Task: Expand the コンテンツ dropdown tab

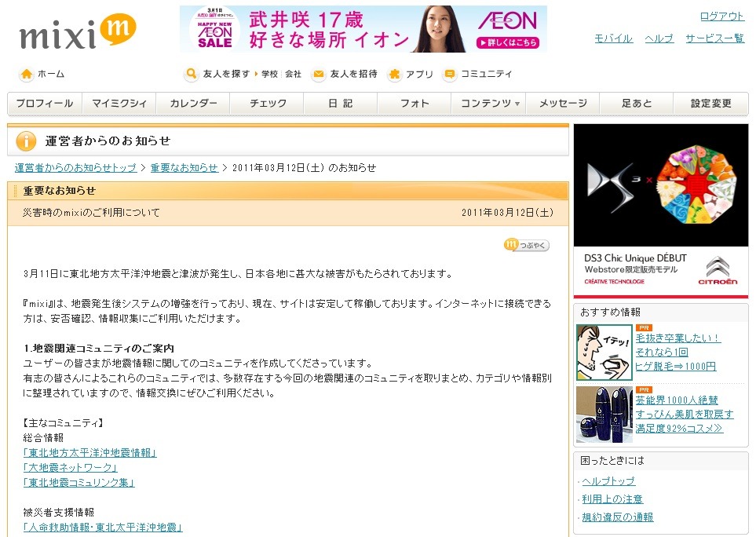Action: [489, 103]
